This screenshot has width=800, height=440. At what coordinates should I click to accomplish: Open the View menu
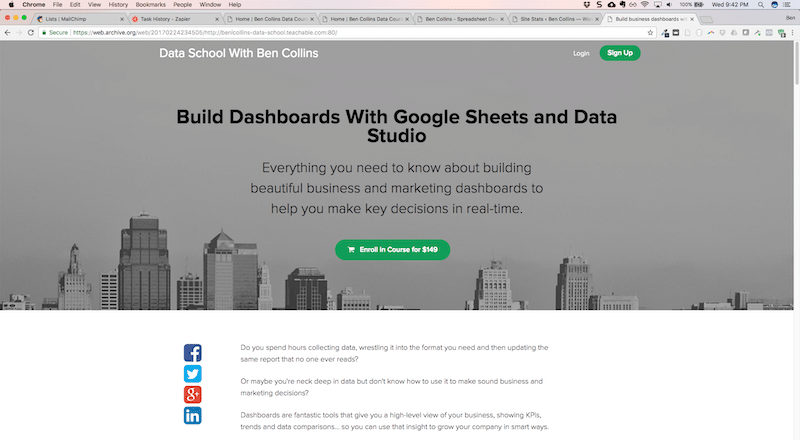pos(94,4)
